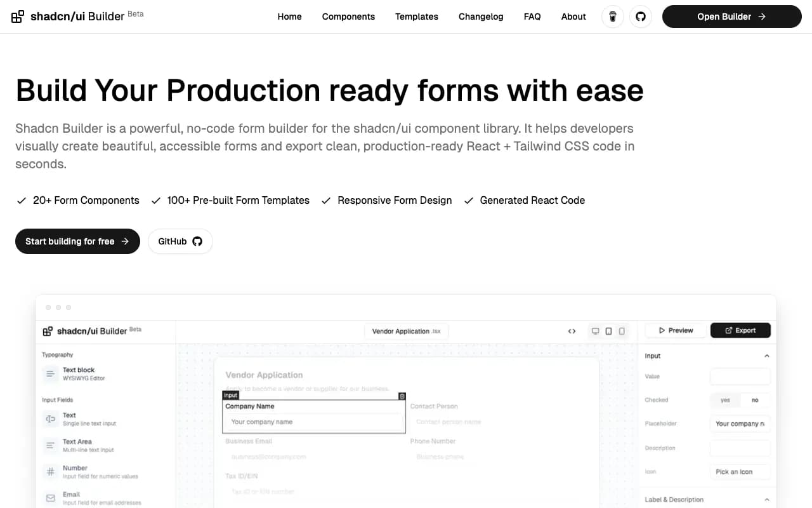Click the Number input field icon in sidebar
The height and width of the screenshot is (508, 812).
(51, 472)
